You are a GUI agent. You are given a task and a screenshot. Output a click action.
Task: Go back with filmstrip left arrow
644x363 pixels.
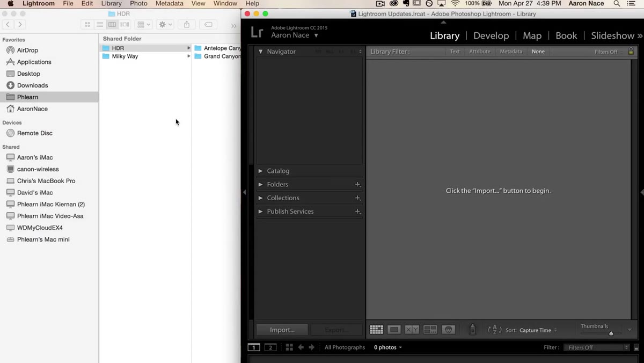pos(301,347)
